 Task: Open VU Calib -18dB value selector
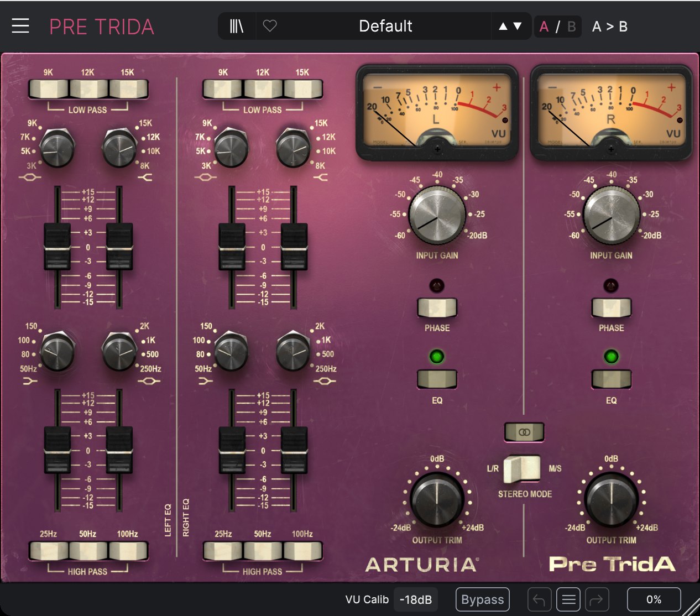(x=416, y=599)
